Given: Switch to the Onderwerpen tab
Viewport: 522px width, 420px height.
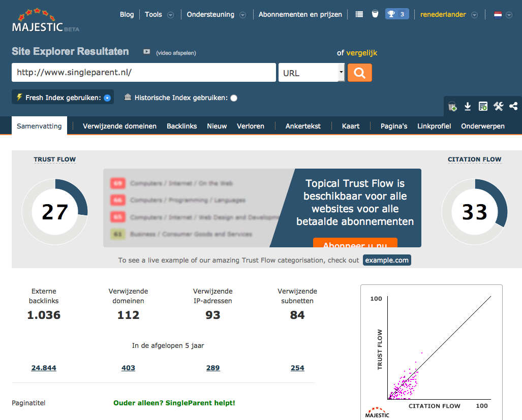Looking at the screenshot, I should 483,126.
